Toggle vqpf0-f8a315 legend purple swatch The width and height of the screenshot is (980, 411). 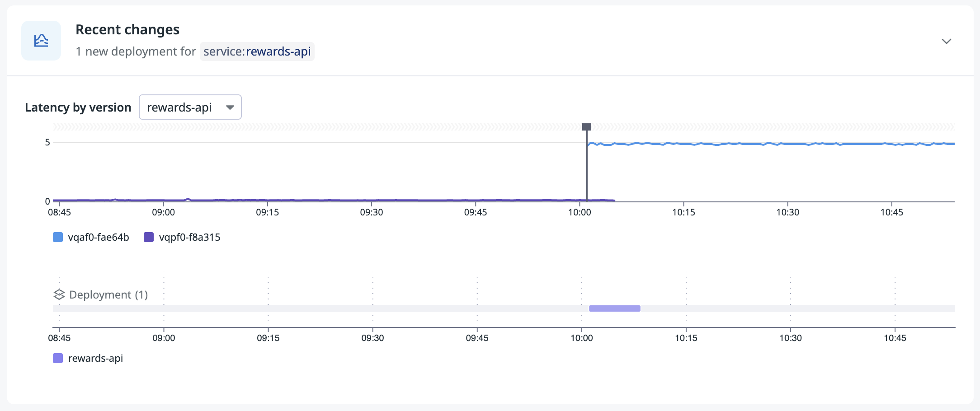point(149,237)
